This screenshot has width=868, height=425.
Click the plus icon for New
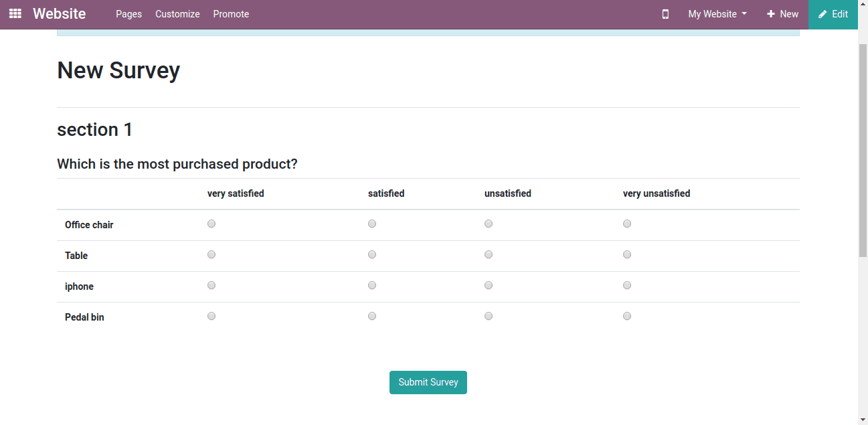point(771,14)
